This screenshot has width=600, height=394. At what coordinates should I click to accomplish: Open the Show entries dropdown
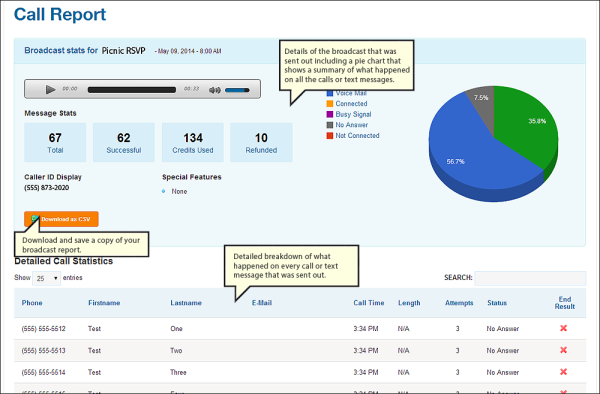click(46, 278)
